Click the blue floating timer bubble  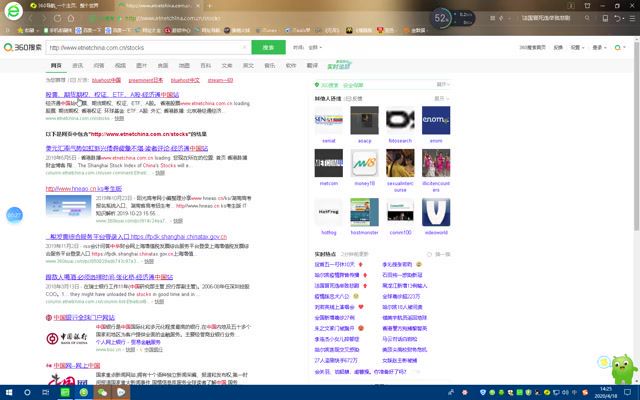14,215
